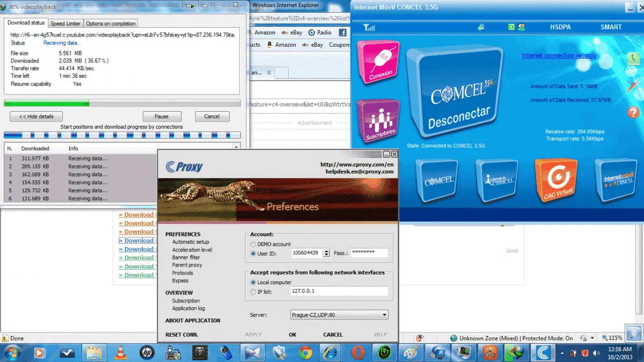
Task: Click the orange question mark help icon
Action: tap(633, 112)
